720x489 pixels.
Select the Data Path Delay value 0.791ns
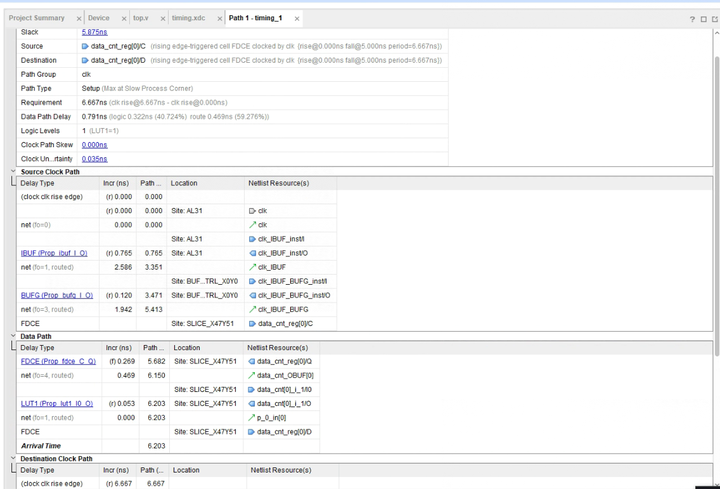pyautogui.click(x=94, y=117)
